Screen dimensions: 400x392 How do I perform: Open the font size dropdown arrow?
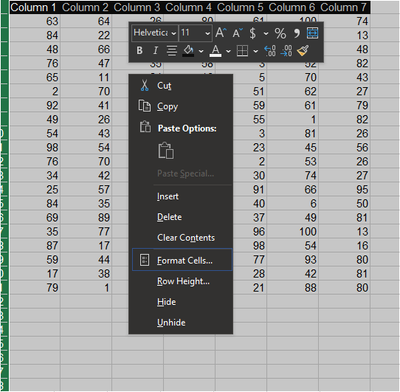coord(208,33)
